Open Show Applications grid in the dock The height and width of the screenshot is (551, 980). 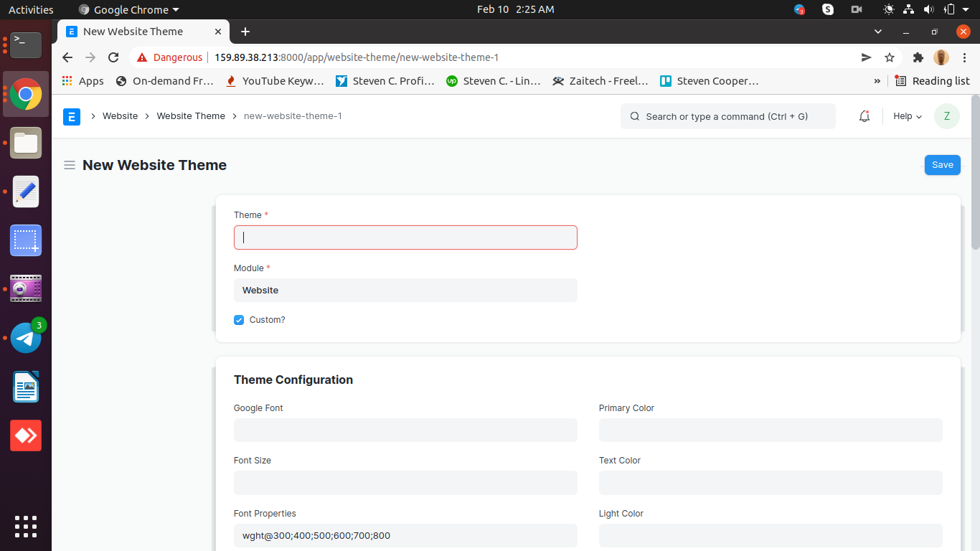click(x=25, y=527)
